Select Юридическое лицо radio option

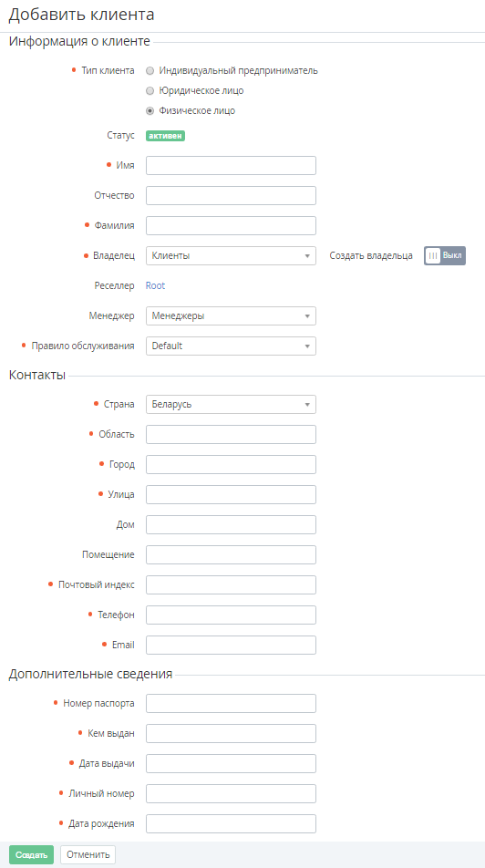[x=150, y=91]
